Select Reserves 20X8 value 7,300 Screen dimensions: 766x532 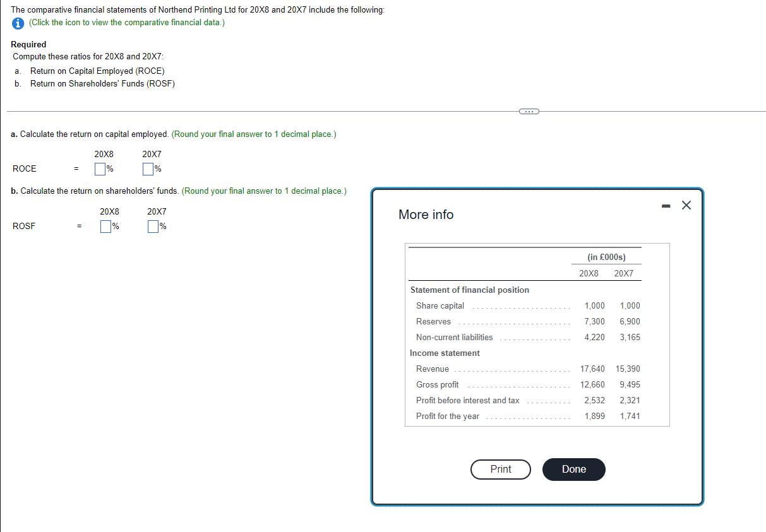(x=595, y=322)
